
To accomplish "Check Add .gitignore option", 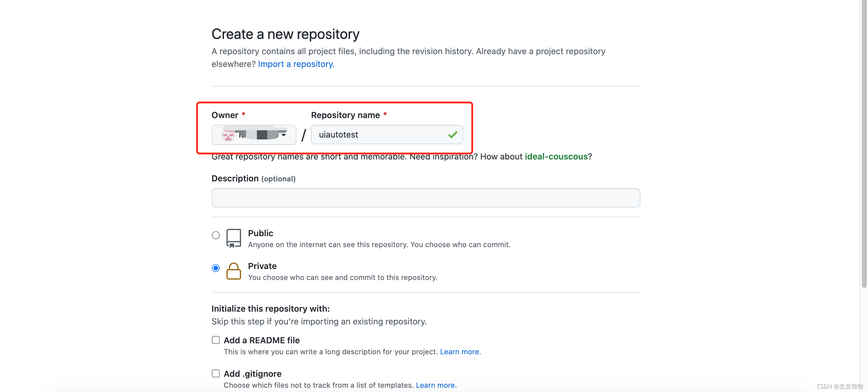I will [216, 373].
